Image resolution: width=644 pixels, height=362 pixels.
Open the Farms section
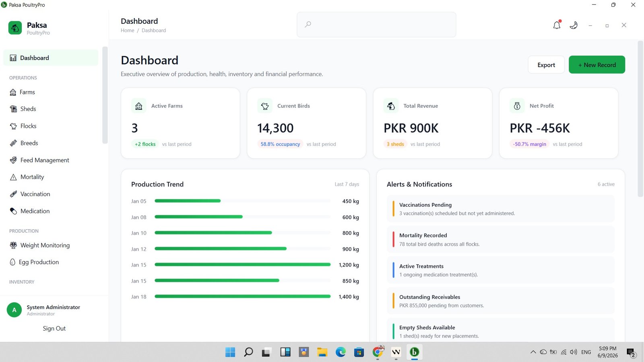tap(51, 92)
